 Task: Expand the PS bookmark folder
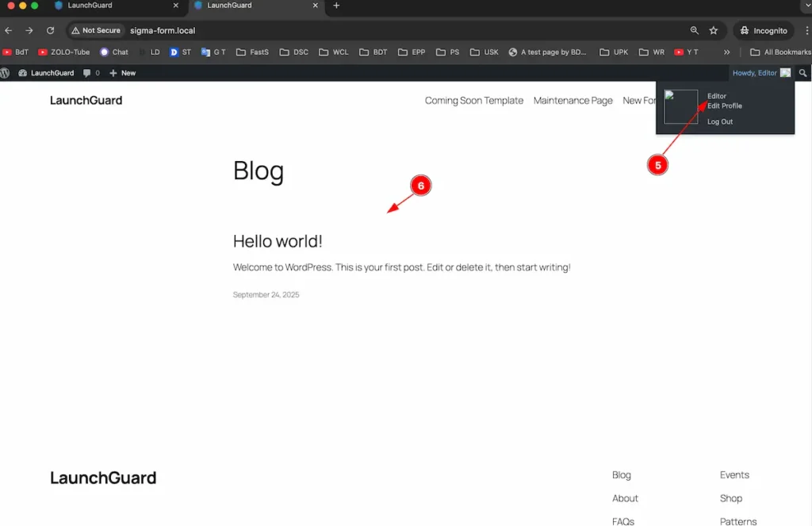click(448, 52)
